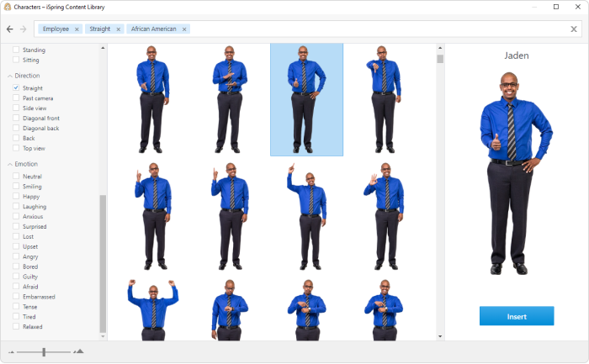Tick the Diagonal back checkbox
Image resolution: width=589 pixels, height=364 pixels.
point(16,128)
